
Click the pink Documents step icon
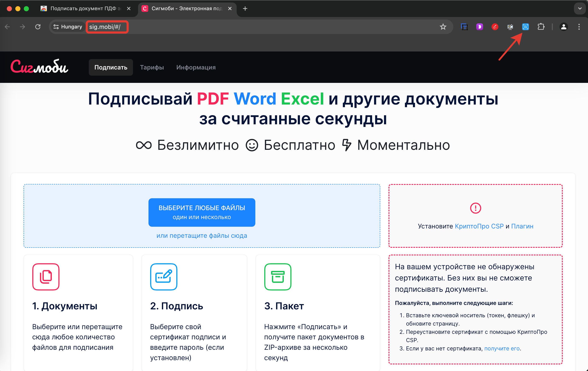46,277
